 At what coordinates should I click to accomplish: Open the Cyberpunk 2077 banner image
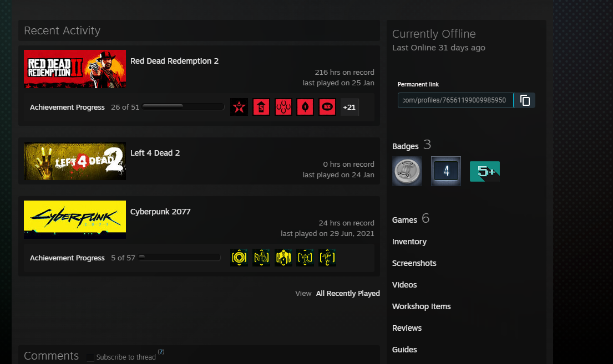75,219
